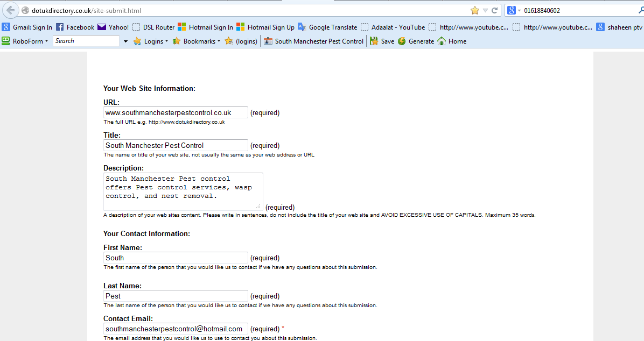Click the First Name input field
Screen dimensions: 644x341
tap(176, 258)
